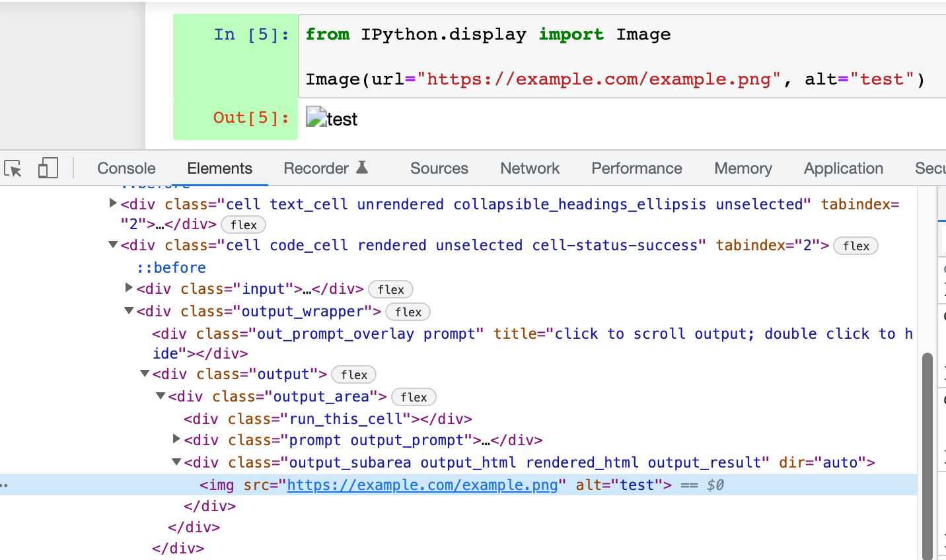Collapse the output_subarea div node
The image size is (946, 560).
[176, 462]
